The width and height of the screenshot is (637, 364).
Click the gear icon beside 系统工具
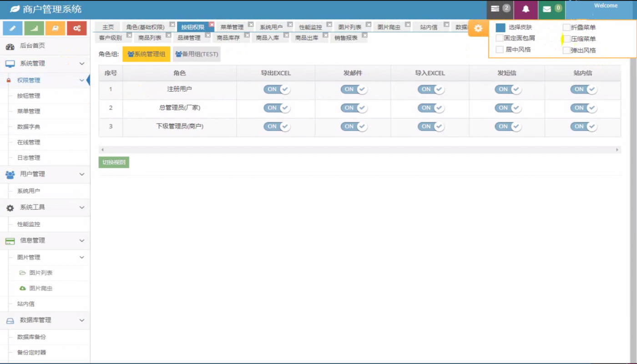click(10, 208)
